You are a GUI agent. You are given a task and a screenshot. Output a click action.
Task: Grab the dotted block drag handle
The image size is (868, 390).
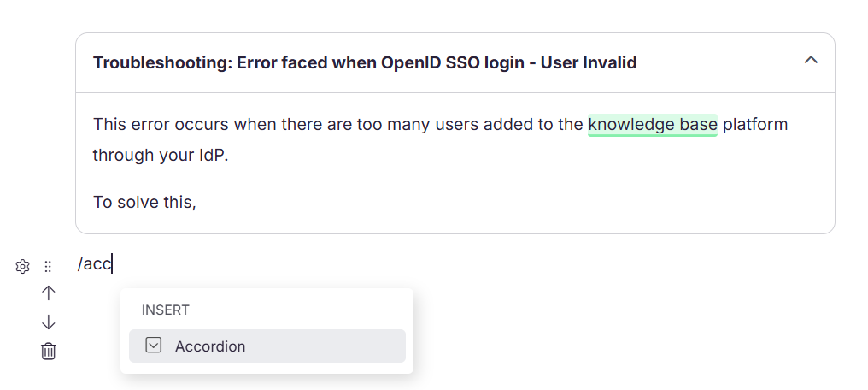point(48,267)
